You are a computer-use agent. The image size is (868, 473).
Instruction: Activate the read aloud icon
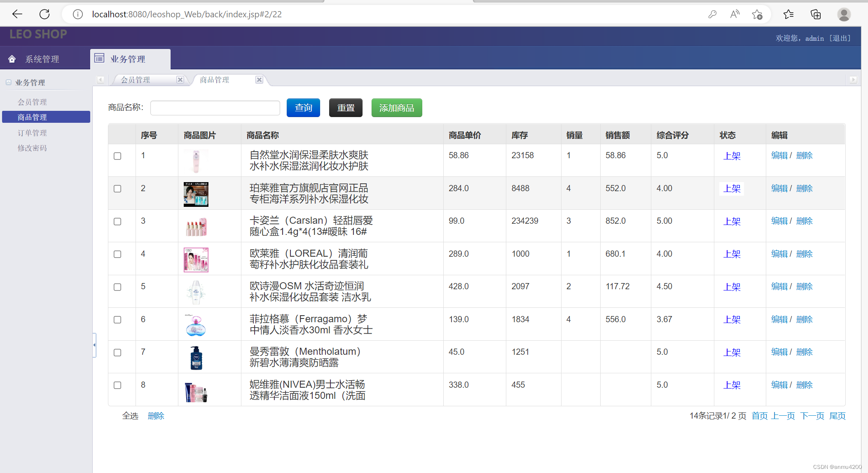735,14
